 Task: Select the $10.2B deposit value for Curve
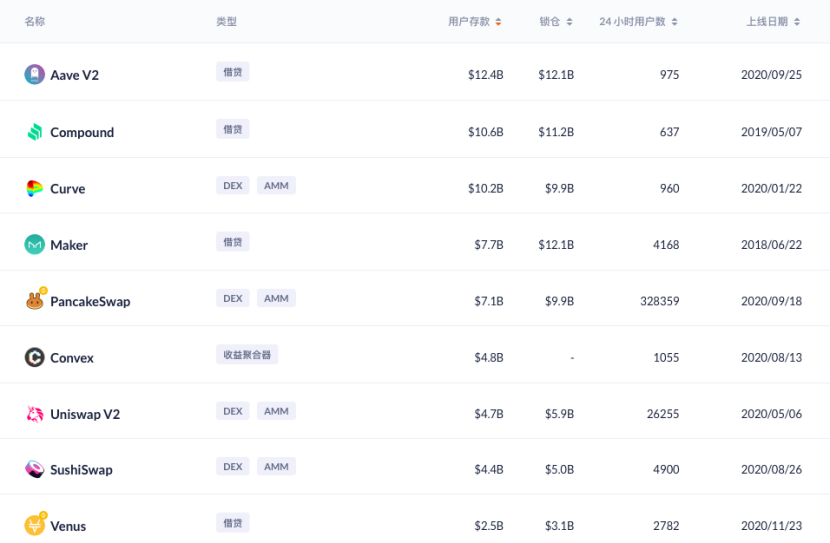pyautogui.click(x=485, y=188)
